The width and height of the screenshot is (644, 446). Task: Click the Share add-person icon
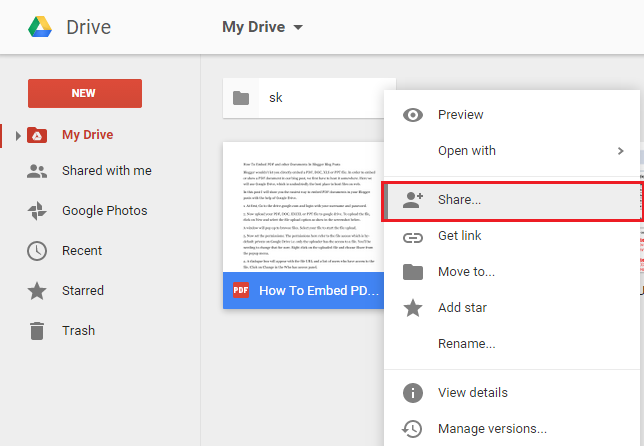coord(413,200)
